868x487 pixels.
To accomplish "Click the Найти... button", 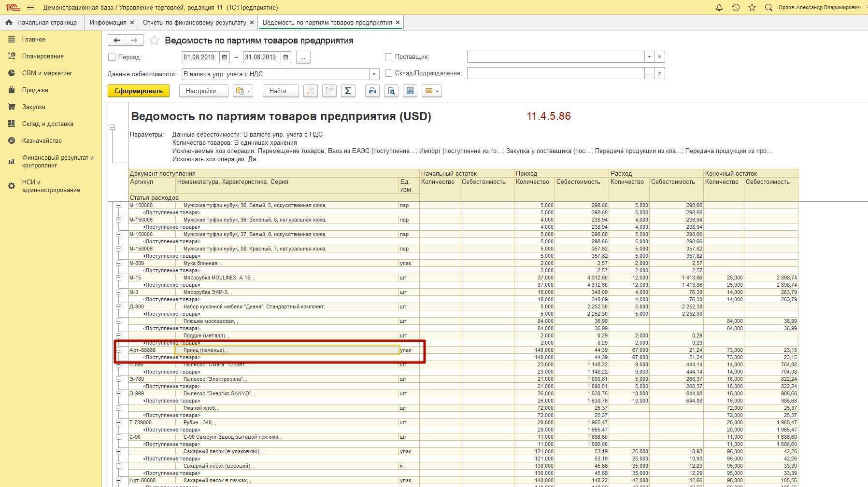I will [281, 91].
